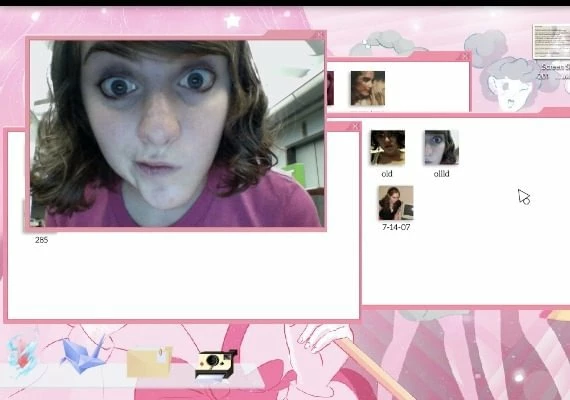Launch the polaroid camera dock icon
The image size is (570, 400).
coord(216,365)
